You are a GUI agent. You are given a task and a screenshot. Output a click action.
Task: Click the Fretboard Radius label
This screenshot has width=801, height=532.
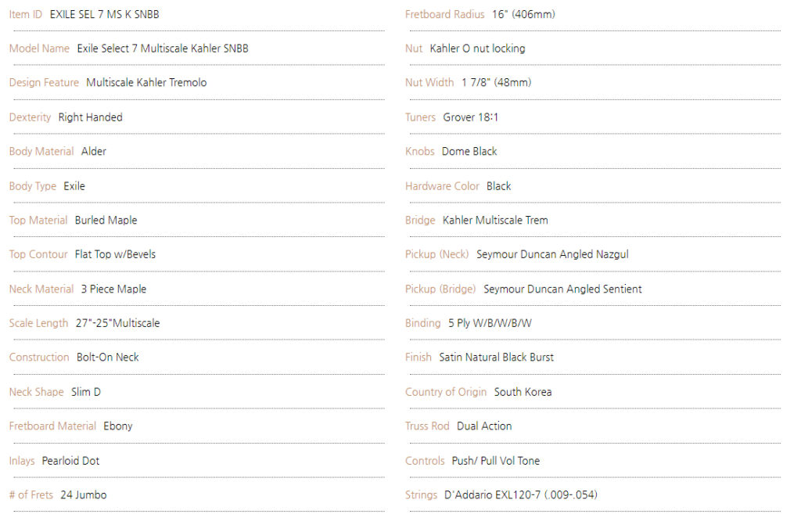point(444,14)
